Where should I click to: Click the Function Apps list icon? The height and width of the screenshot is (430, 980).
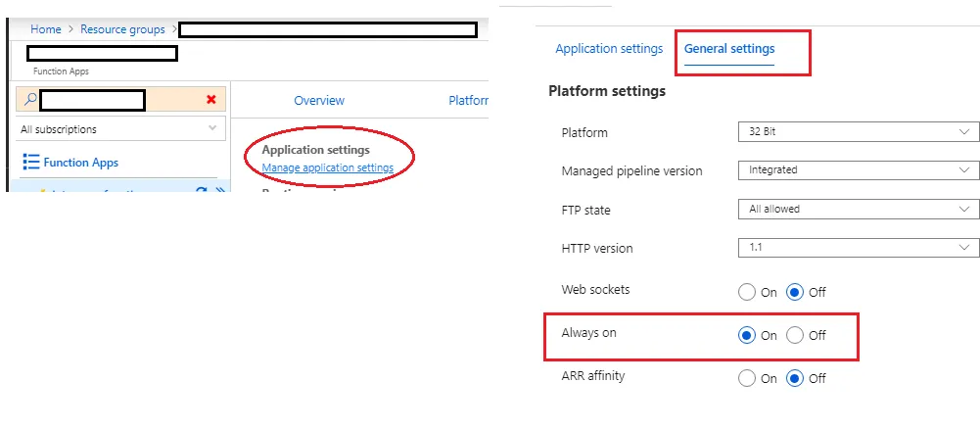click(x=30, y=163)
